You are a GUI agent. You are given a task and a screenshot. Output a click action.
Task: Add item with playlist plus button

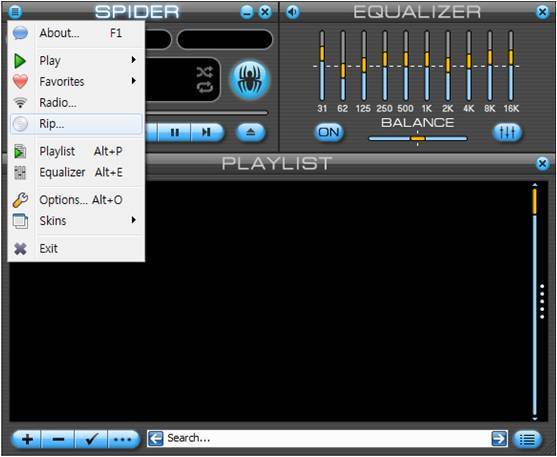click(x=27, y=440)
